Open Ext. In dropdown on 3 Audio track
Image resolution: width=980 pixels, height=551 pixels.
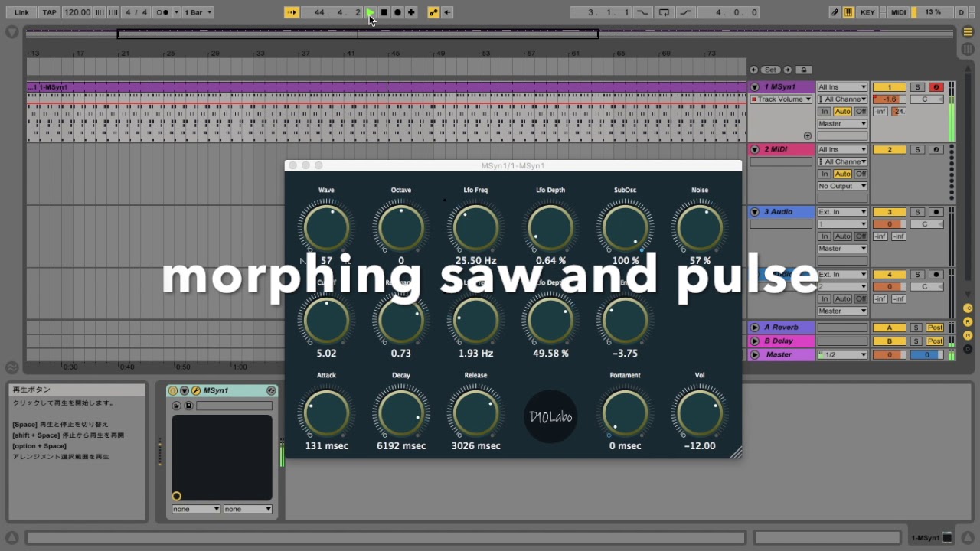[x=842, y=212]
